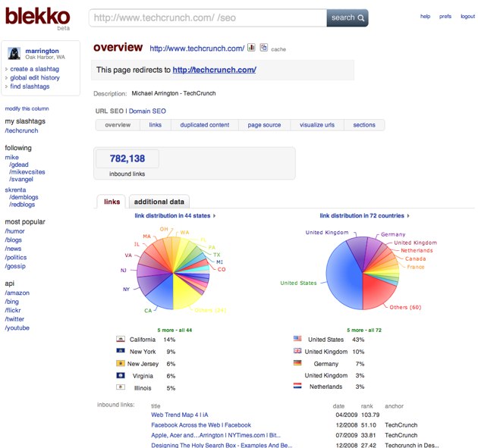This screenshot has height=448, width=478.
Task: Focus the search input field
Action: [208, 17]
